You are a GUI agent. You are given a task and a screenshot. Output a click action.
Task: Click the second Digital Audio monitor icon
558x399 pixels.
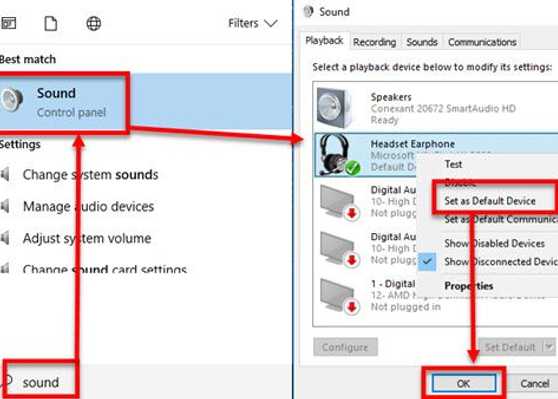340,249
